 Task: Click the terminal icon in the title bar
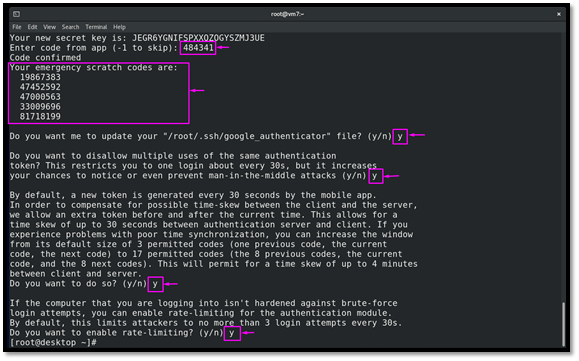(16, 14)
